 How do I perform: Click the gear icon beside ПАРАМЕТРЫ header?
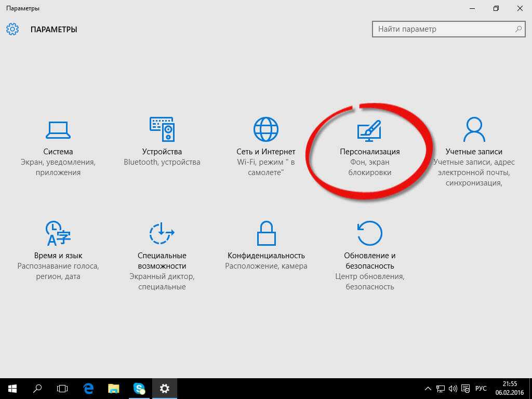(x=12, y=29)
